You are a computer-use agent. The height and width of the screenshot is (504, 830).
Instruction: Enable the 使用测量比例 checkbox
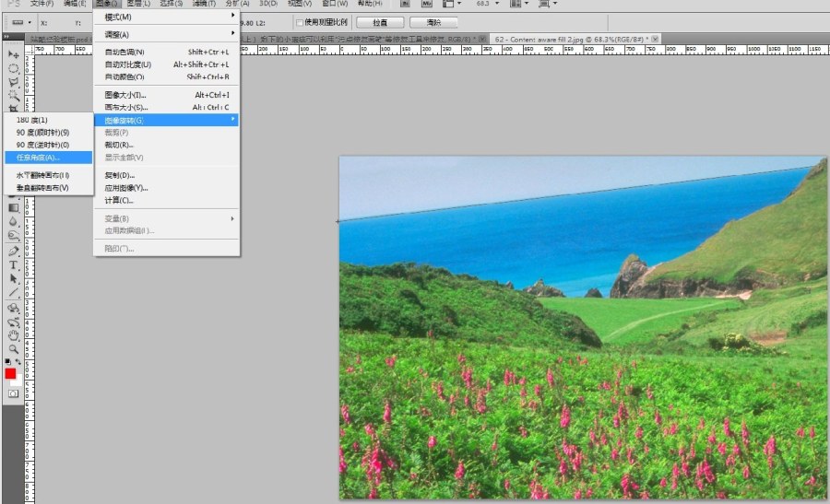pyautogui.click(x=299, y=22)
